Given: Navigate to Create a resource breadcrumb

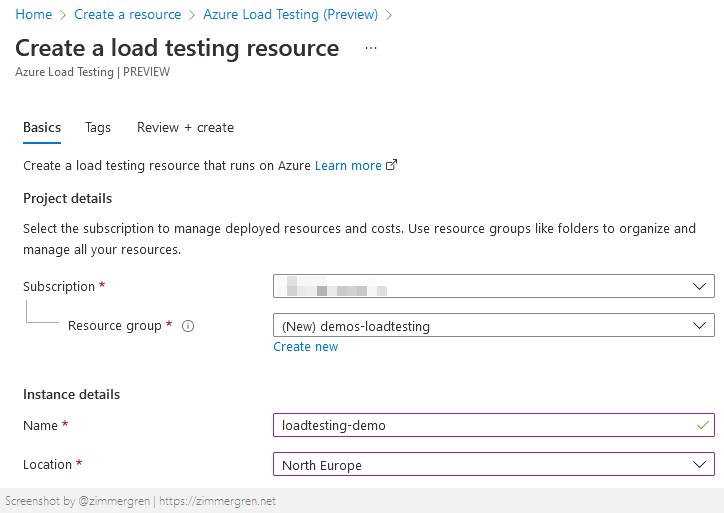Looking at the screenshot, I should (128, 14).
